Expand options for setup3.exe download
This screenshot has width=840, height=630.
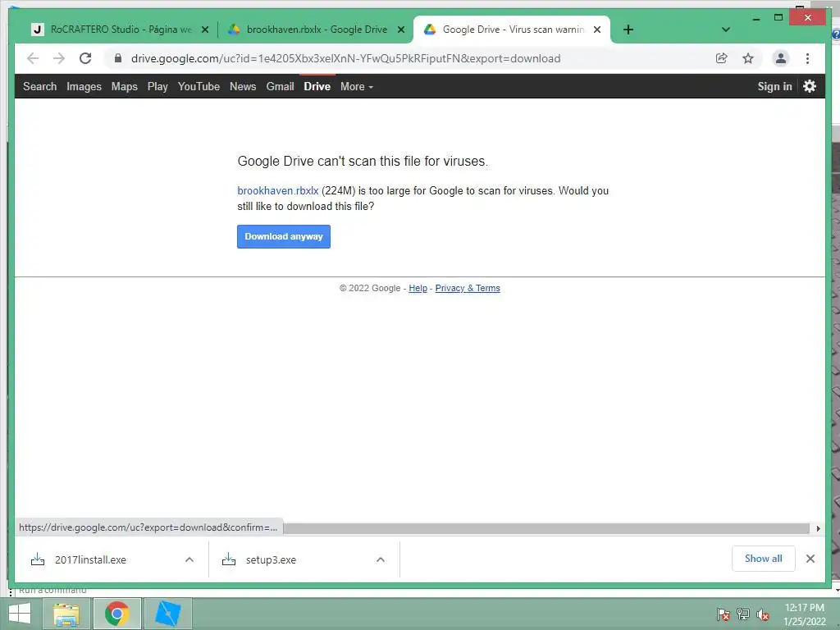(x=381, y=559)
